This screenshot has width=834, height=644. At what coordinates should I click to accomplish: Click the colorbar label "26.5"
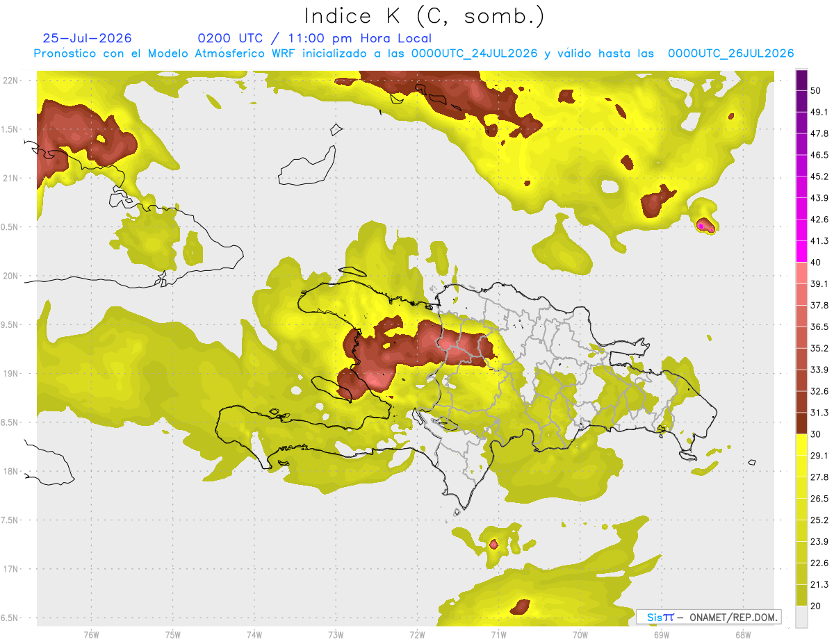(x=819, y=499)
